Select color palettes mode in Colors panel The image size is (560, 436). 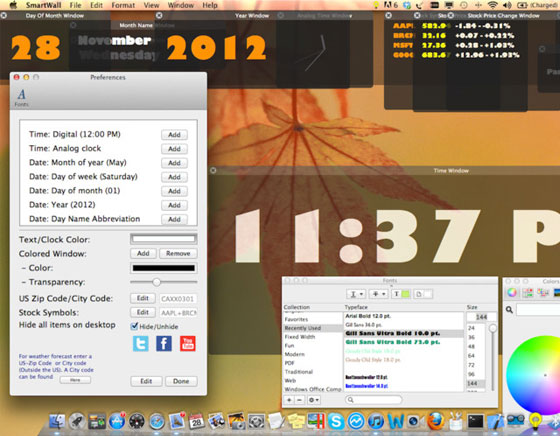542,292
